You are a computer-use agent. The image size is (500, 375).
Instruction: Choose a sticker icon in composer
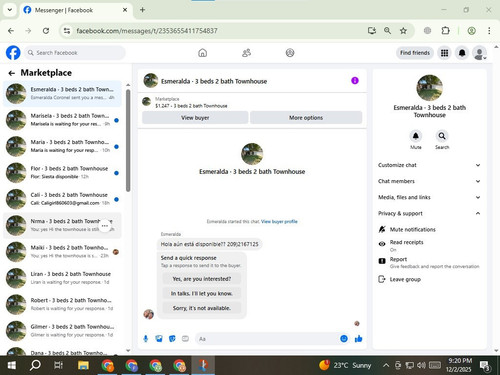[x=172, y=339]
